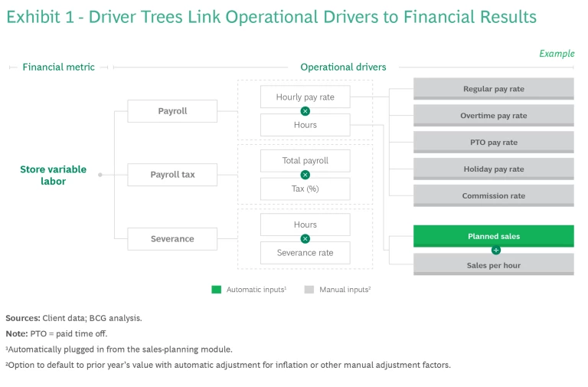
Task: Click the Sales per hour box
Action: pos(493,264)
